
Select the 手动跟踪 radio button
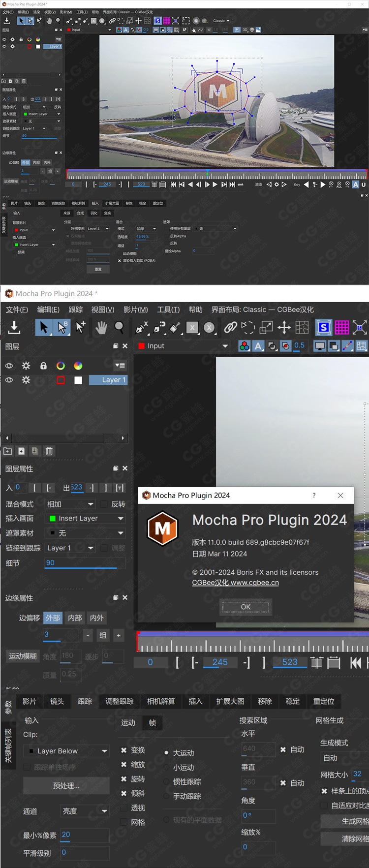pos(167,796)
